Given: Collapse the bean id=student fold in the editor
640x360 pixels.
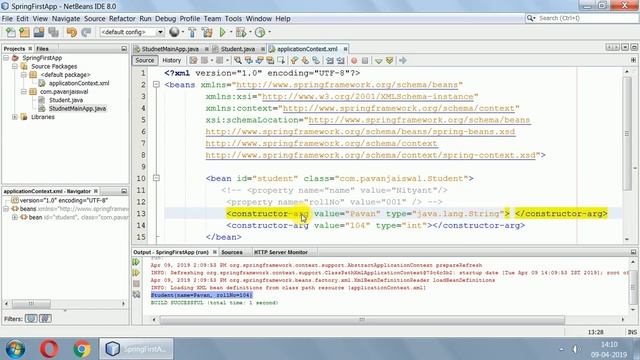Looking at the screenshot, I should [x=156, y=178].
